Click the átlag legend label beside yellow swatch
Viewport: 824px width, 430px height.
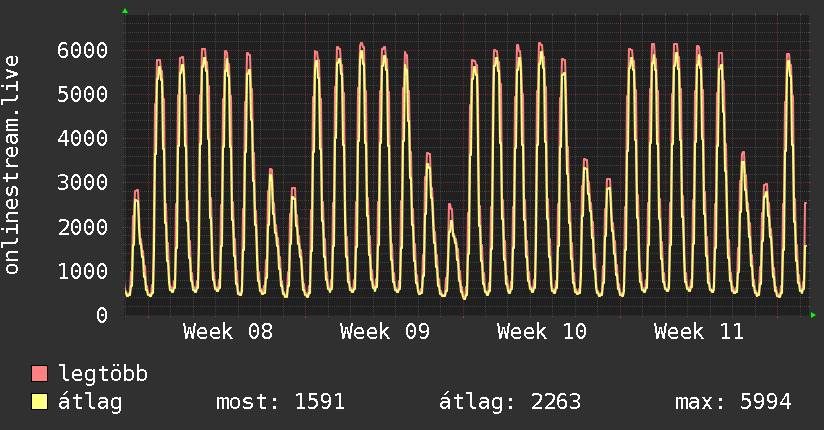(x=91, y=403)
